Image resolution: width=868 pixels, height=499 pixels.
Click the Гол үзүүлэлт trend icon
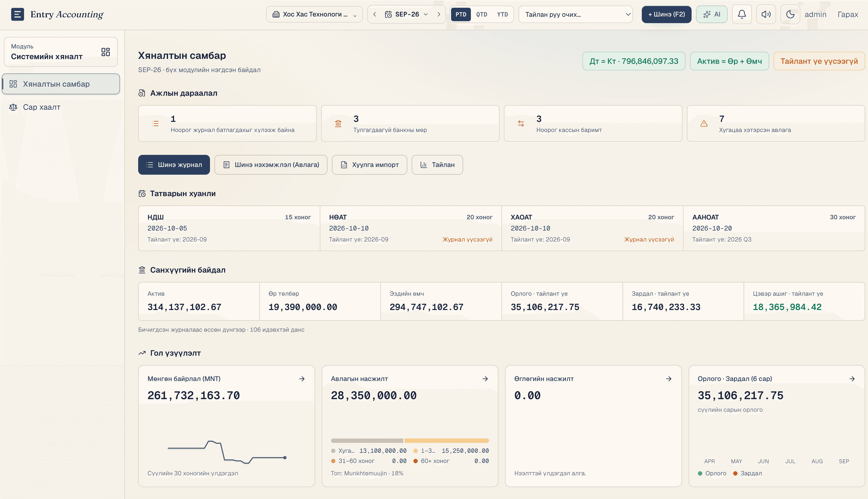pos(142,353)
